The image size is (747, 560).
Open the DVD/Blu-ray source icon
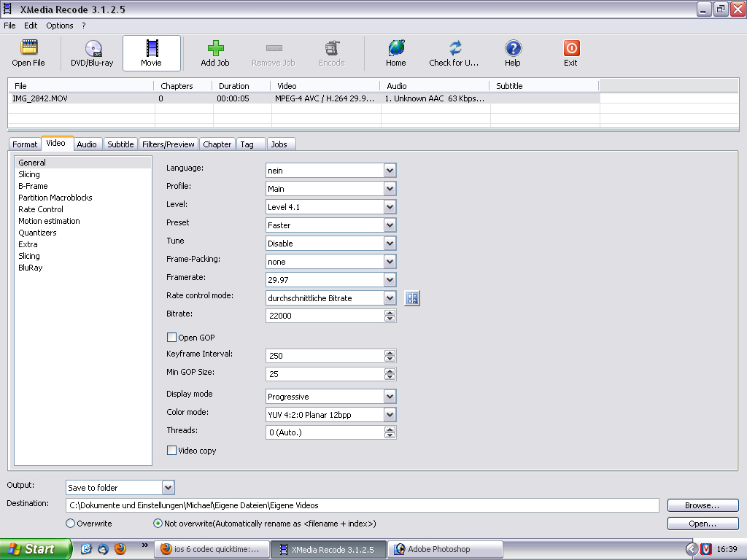(x=92, y=49)
